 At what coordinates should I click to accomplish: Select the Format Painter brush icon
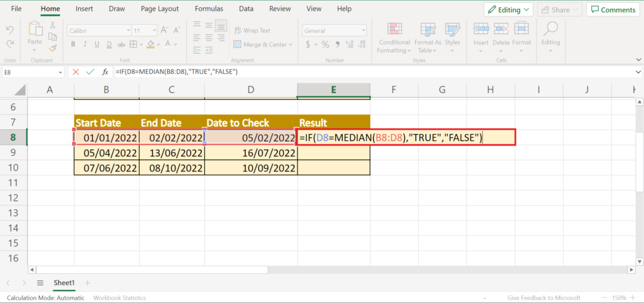point(53,49)
